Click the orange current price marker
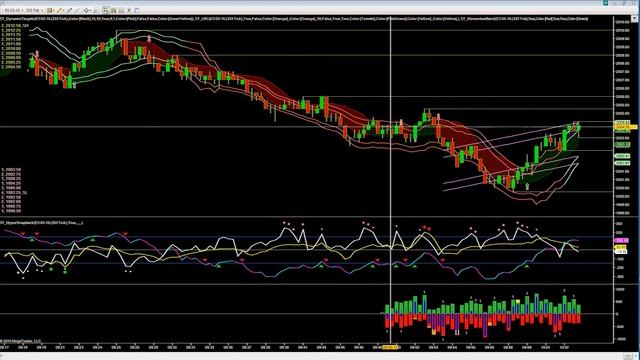The image size is (640, 360). pyautogui.click(x=625, y=127)
